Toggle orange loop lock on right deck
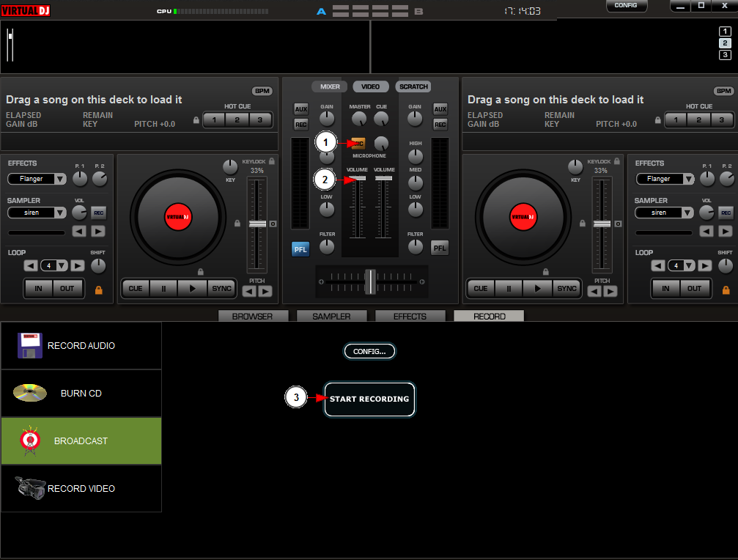This screenshot has height=560, width=738. point(726,290)
